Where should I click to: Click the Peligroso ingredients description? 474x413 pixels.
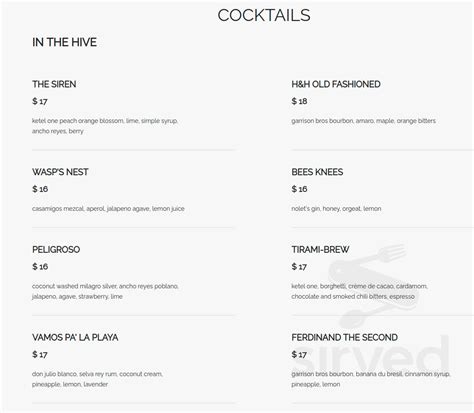(x=105, y=291)
